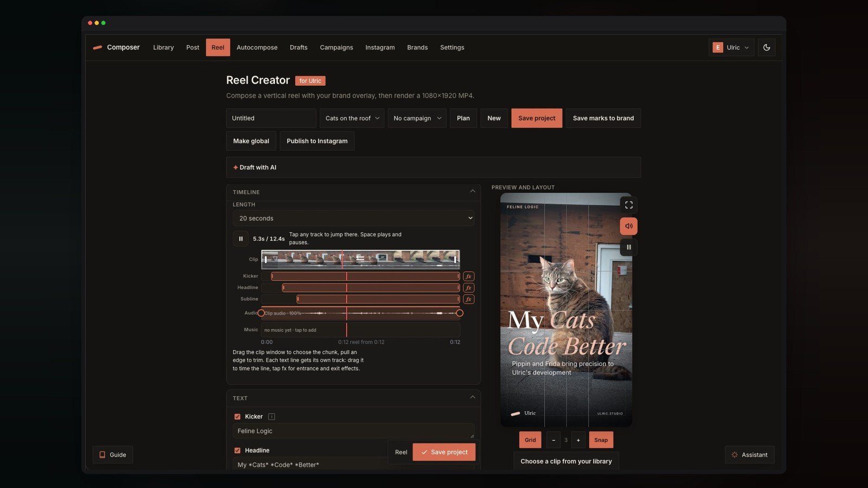Open the Settings tab

tap(452, 48)
